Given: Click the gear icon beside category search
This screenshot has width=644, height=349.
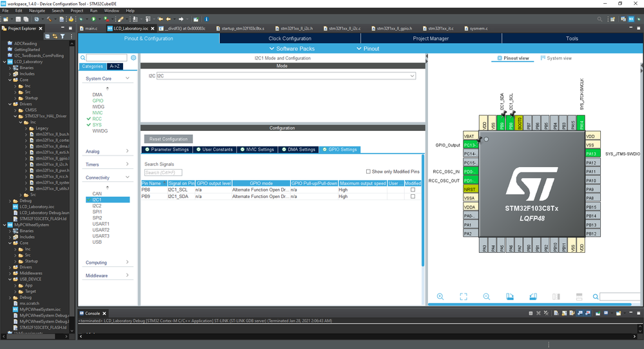Looking at the screenshot, I should point(133,58).
